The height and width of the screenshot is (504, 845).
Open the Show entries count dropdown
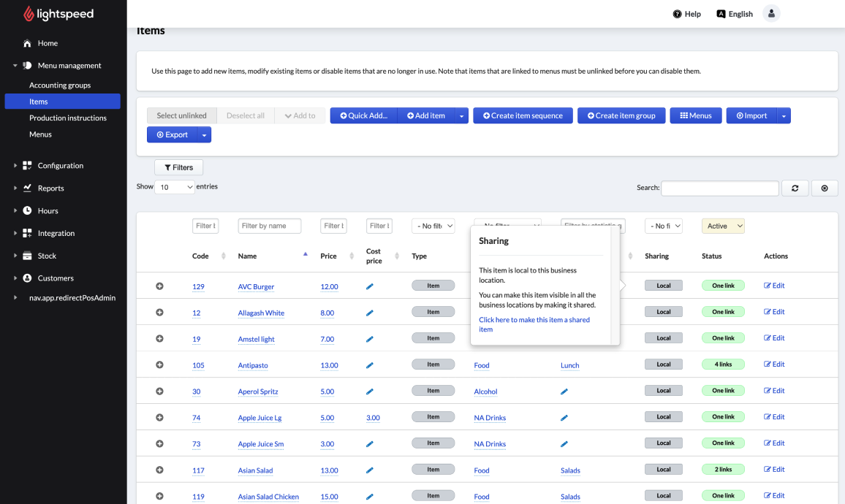[175, 187]
